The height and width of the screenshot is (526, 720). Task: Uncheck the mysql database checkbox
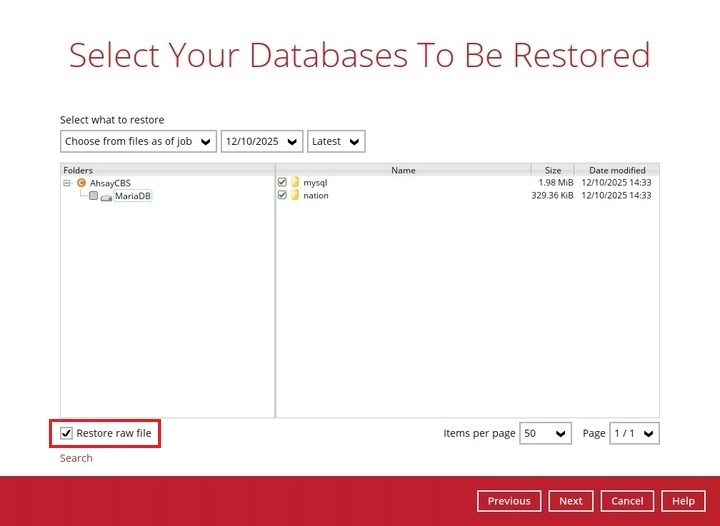[x=282, y=183]
